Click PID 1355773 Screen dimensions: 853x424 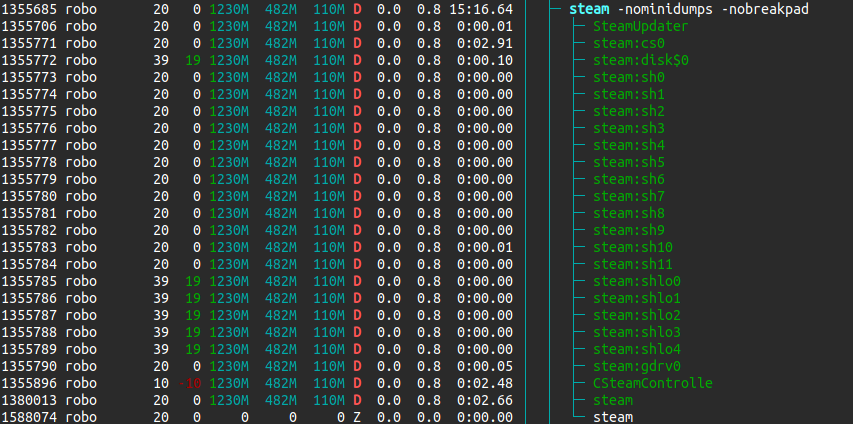[x=29, y=77]
